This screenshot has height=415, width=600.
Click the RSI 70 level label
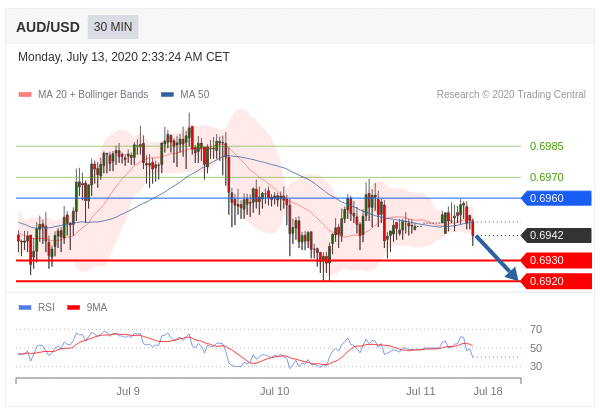pos(536,329)
